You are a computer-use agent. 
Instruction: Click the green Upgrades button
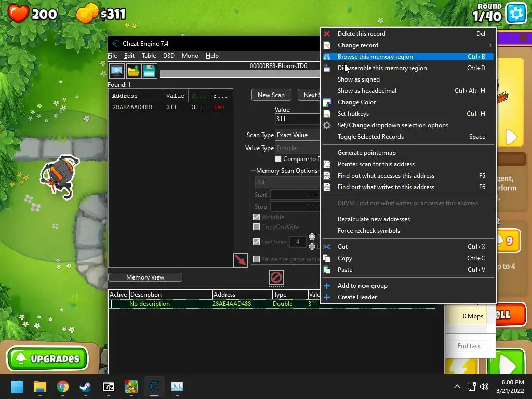click(x=47, y=358)
